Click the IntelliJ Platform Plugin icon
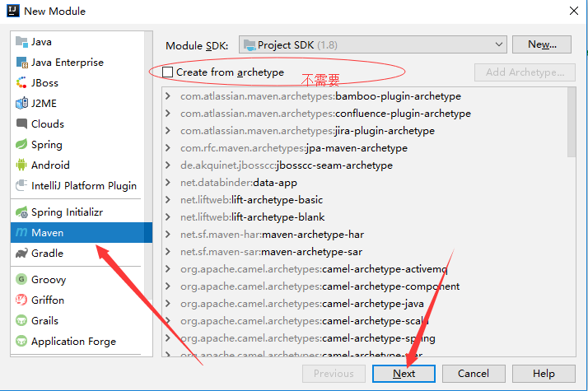The height and width of the screenshot is (391, 588). (21, 185)
